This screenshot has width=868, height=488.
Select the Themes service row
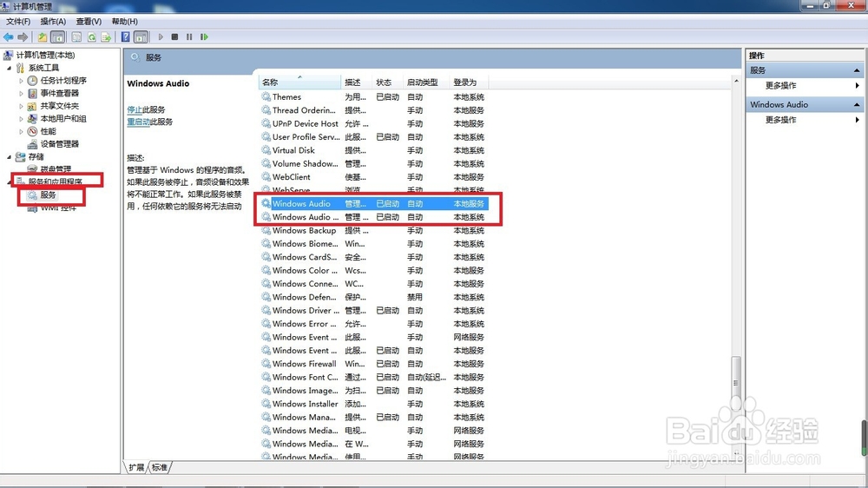click(373, 97)
